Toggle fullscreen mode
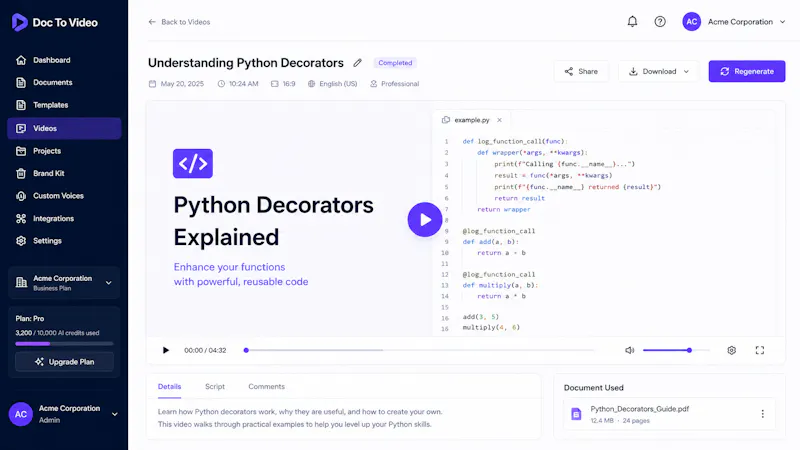 point(760,350)
